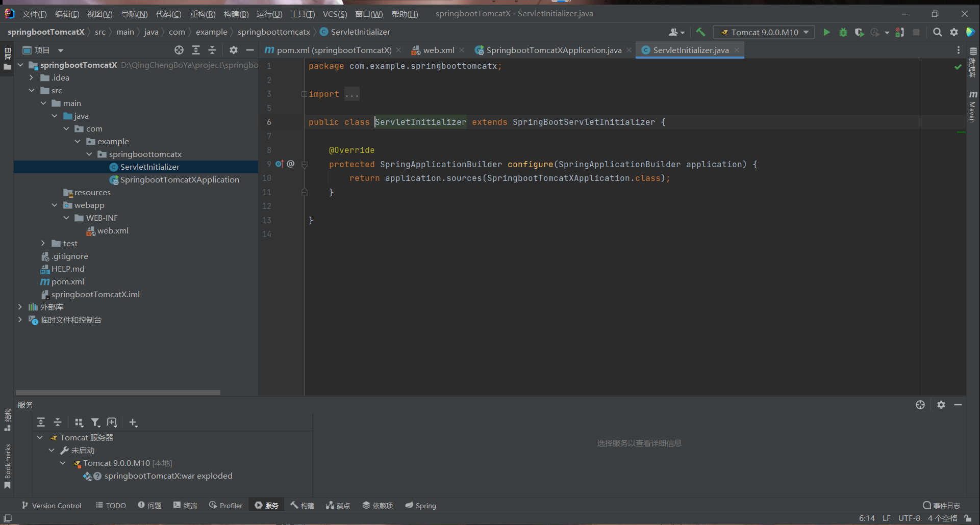Open the Profiler tool window
Image resolution: width=980 pixels, height=525 pixels.
pyautogui.click(x=225, y=505)
